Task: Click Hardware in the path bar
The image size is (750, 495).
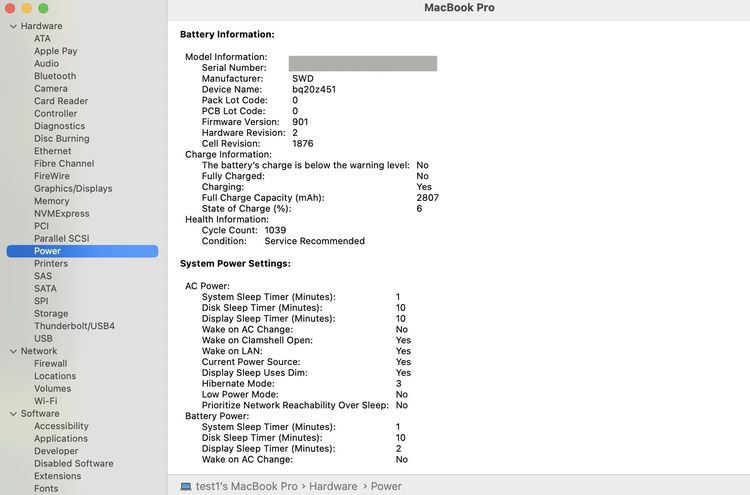Action: [x=333, y=486]
